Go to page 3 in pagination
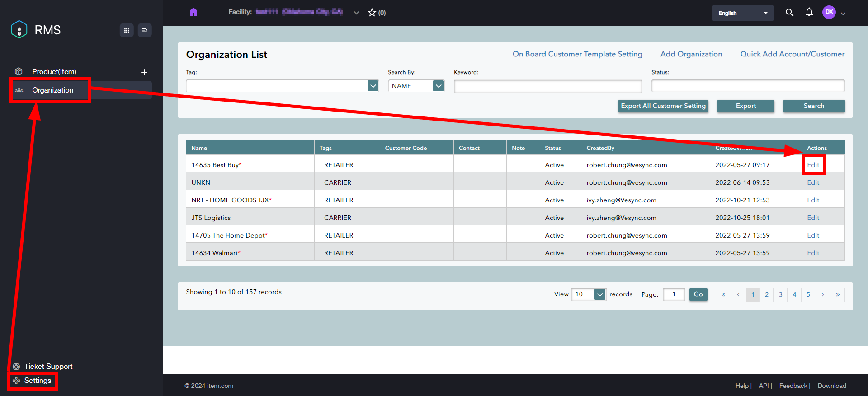The width and height of the screenshot is (868, 396). (x=780, y=294)
